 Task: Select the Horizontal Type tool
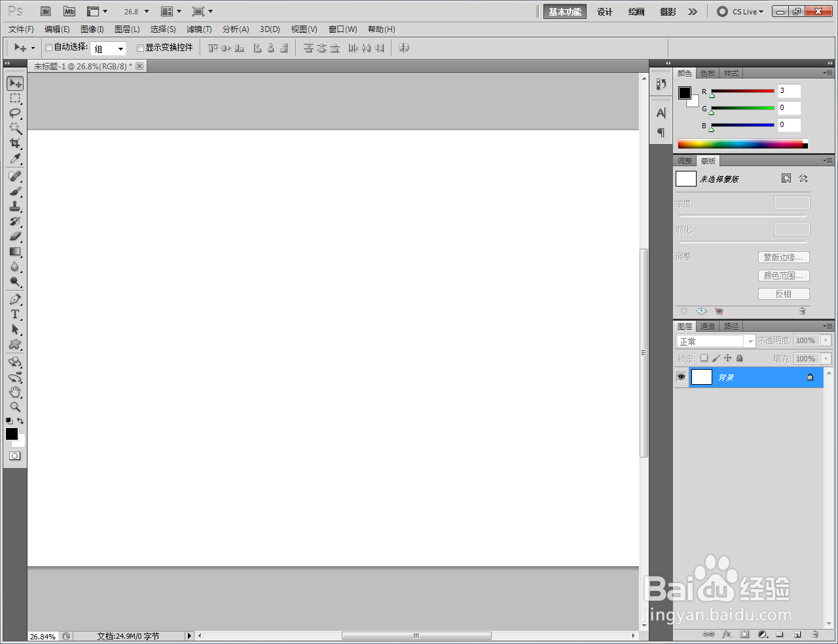pyautogui.click(x=15, y=314)
